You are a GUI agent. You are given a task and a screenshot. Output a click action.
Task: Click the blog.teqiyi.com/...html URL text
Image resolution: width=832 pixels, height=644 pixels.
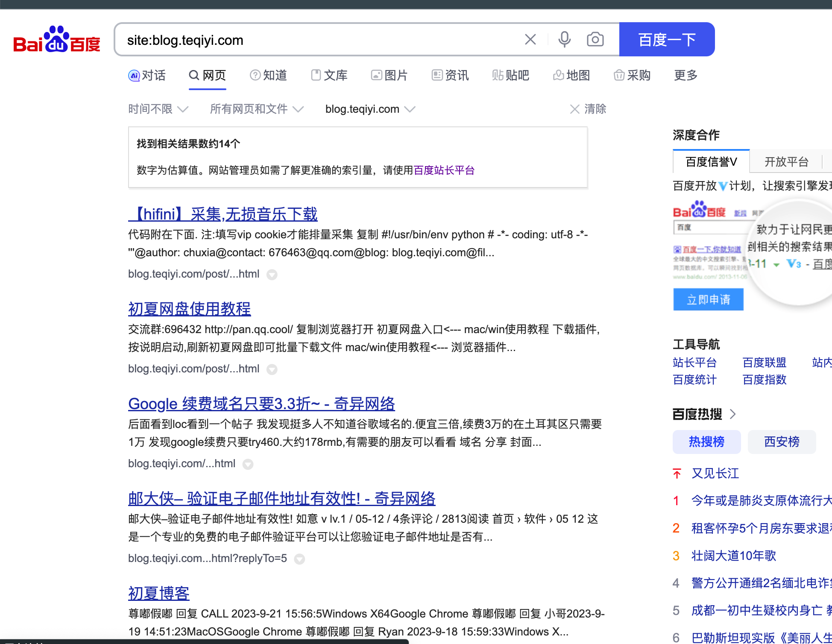coord(182,463)
